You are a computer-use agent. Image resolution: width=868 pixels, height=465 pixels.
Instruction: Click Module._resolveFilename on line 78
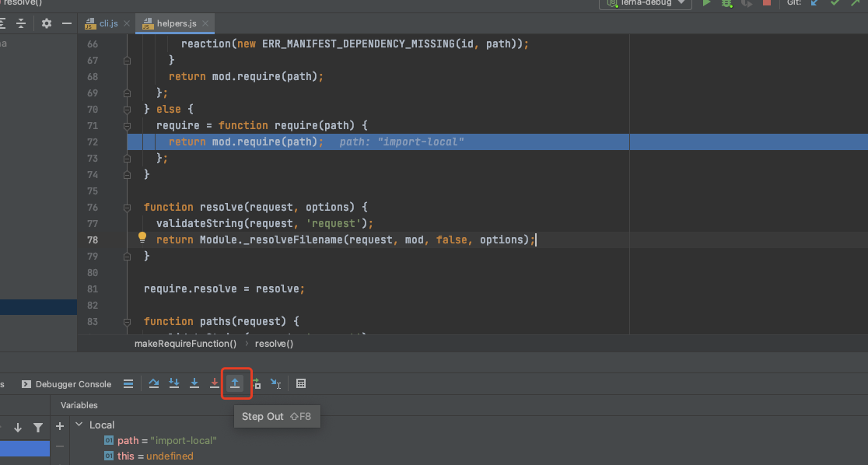(x=271, y=239)
